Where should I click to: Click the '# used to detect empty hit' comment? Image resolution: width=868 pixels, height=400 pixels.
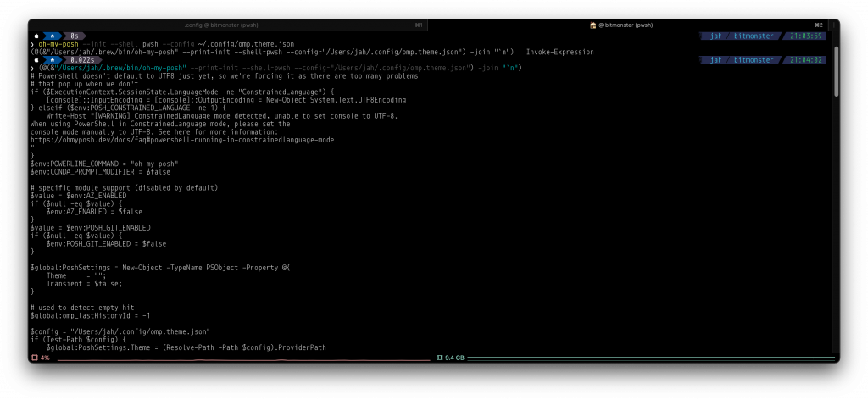(82, 308)
